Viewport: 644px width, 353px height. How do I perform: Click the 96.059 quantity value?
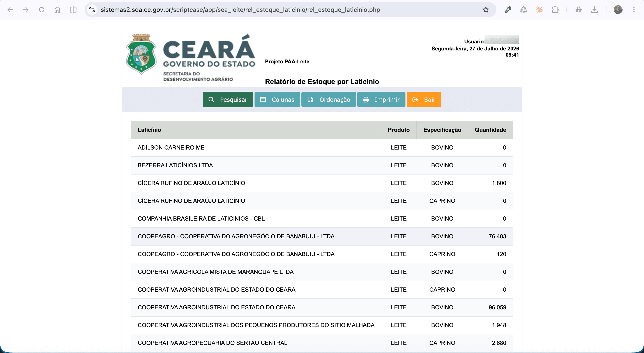[497, 307]
